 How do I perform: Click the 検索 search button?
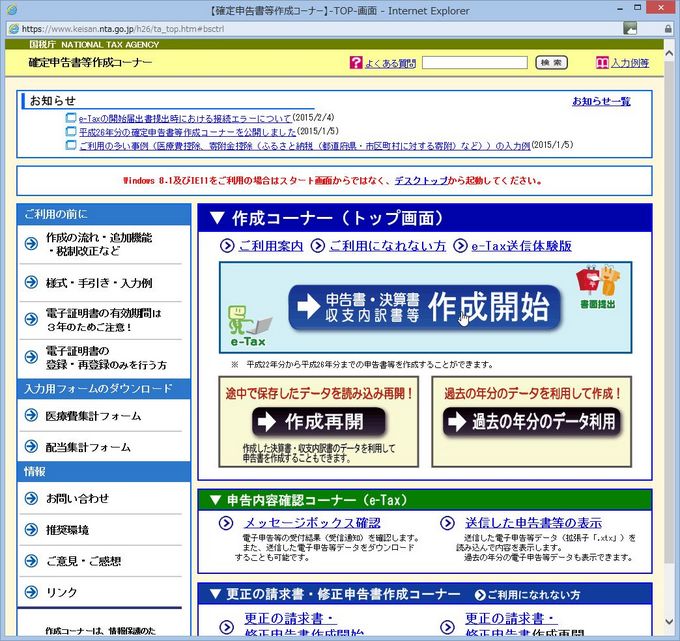pyautogui.click(x=551, y=63)
